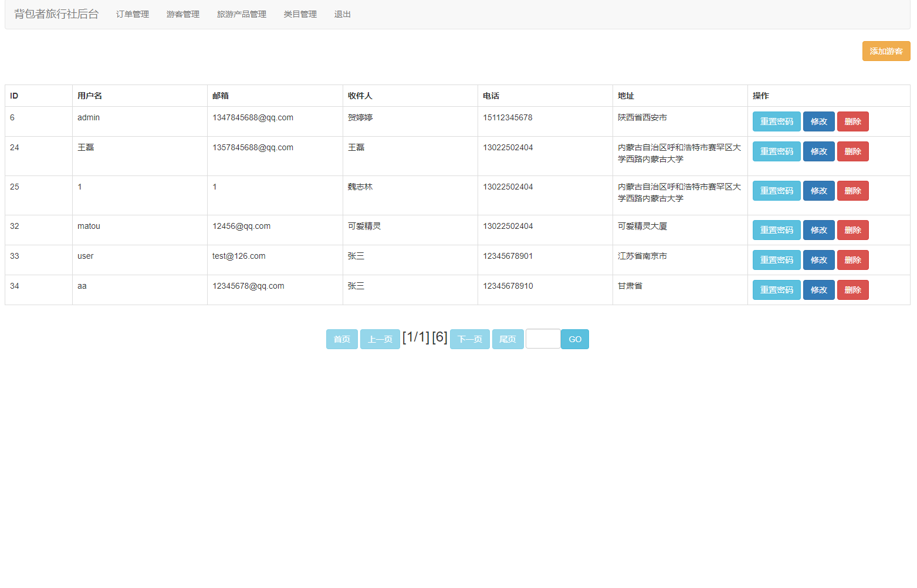Open the 订单管理 menu
This screenshot has height=588, width=917.
point(132,14)
